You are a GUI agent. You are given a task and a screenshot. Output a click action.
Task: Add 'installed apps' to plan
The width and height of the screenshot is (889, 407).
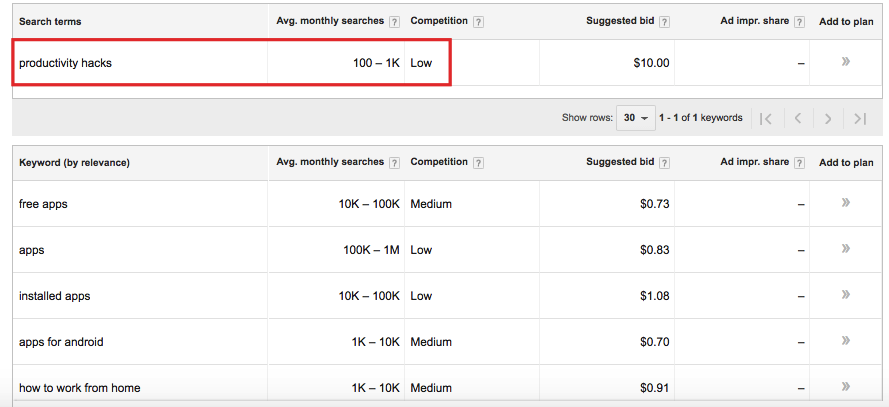(x=846, y=294)
